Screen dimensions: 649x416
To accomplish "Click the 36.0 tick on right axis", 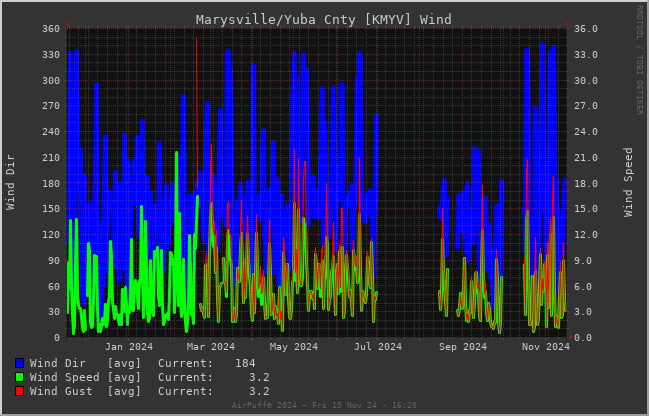I will click(586, 29).
